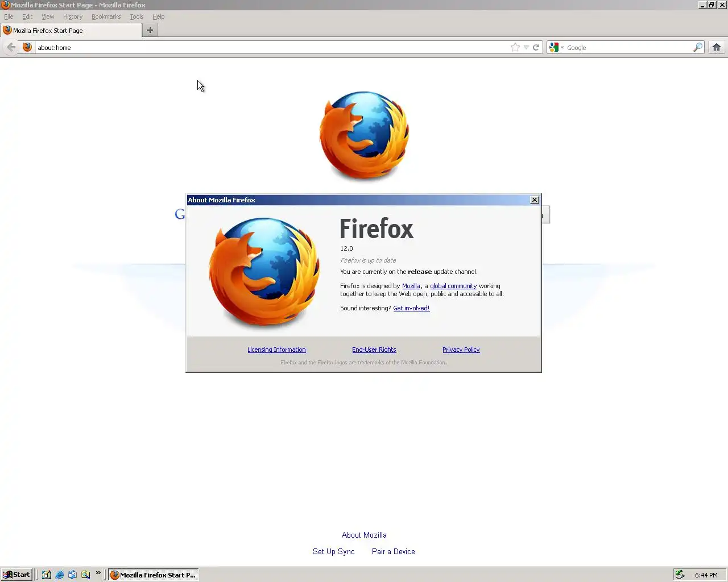This screenshot has height=582, width=728.
Task: Click Show Desktop quick launch icon
Action: coord(47,575)
